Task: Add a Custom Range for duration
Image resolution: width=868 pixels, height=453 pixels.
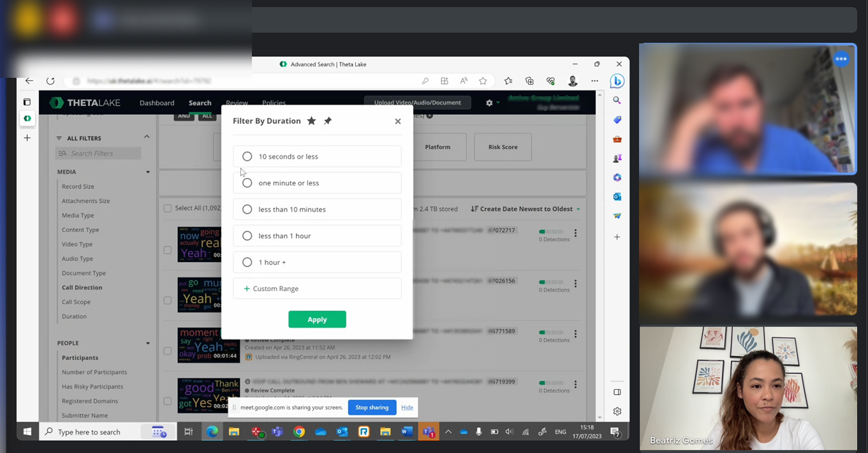Action: click(x=317, y=288)
